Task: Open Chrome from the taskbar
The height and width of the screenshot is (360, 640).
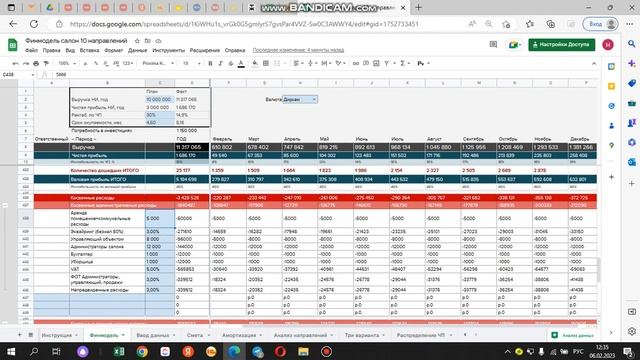Action: pos(142,351)
